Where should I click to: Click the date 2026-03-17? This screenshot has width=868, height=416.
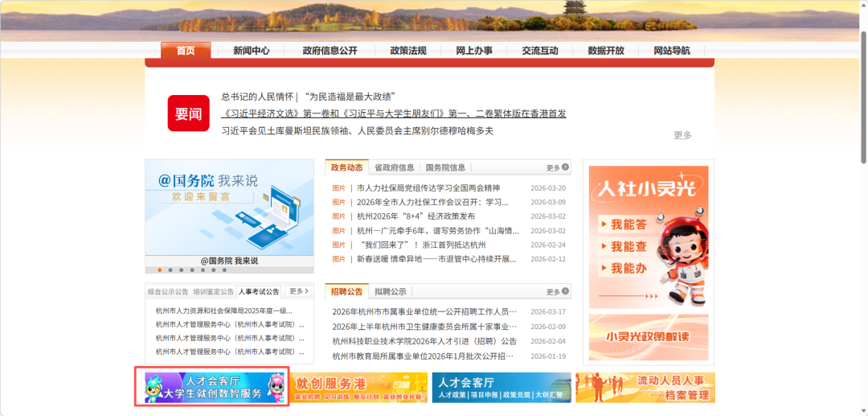(548, 312)
